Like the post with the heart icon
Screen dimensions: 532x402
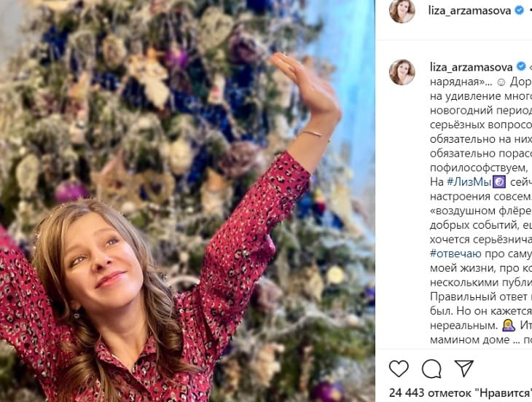(399, 368)
